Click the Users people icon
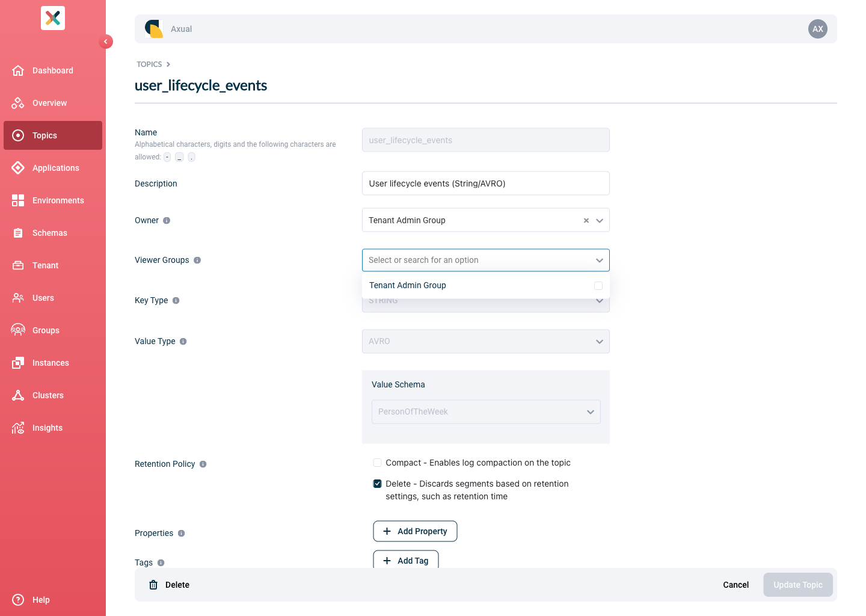This screenshot has height=616, width=866. (x=18, y=298)
